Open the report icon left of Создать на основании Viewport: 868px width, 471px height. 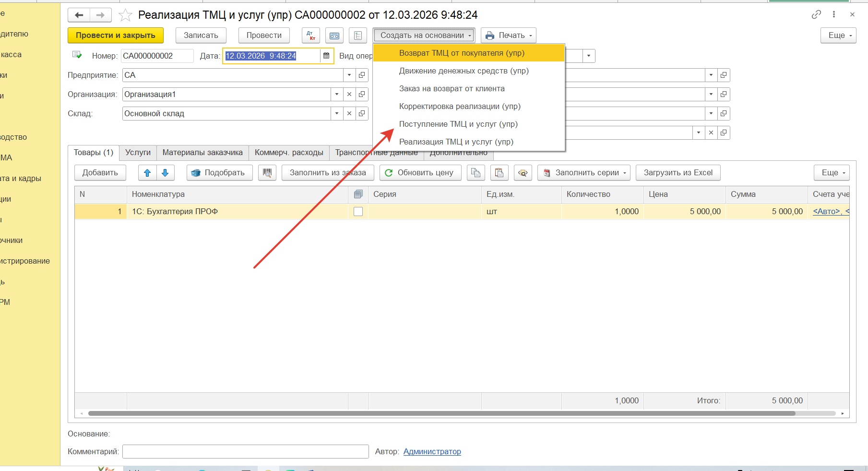[x=358, y=36]
